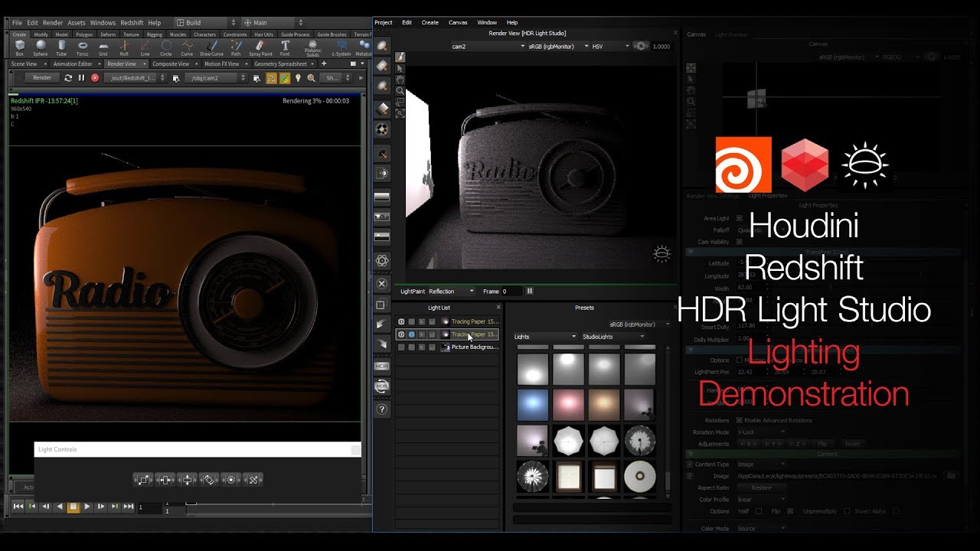Click the HDR render button in the left toolbar
Viewport: 980px width, 551px height.
coord(381,367)
